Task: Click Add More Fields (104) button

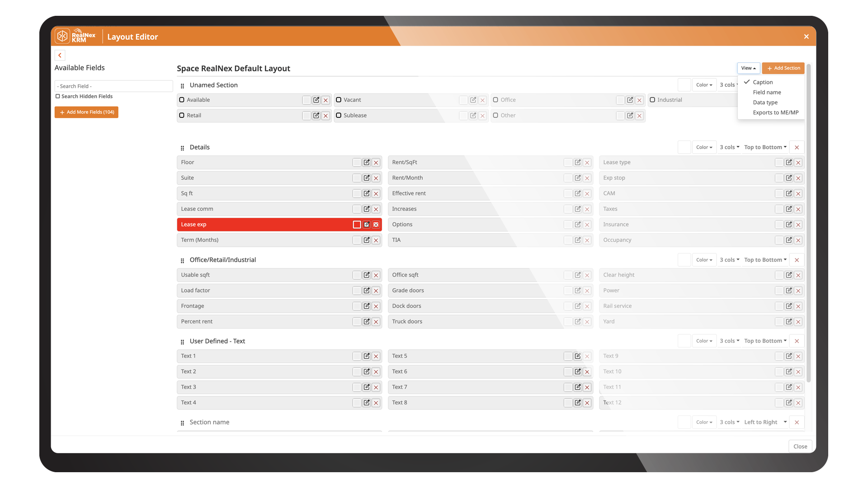Action: pos(86,112)
